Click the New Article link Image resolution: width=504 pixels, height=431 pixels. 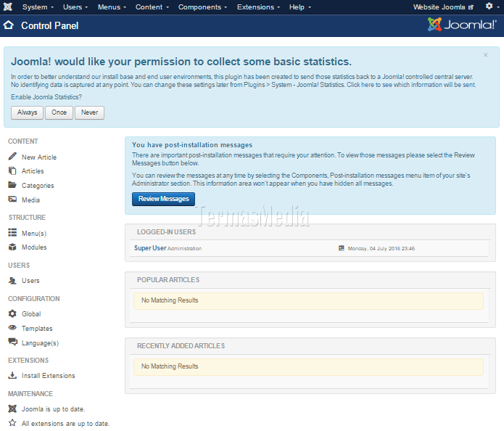39,157
